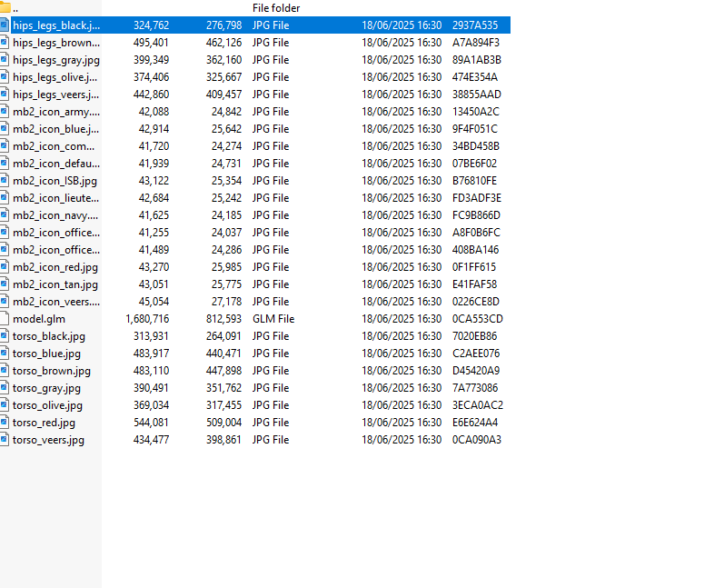
Task: Click the icon next to model.glm
Action: [5, 319]
